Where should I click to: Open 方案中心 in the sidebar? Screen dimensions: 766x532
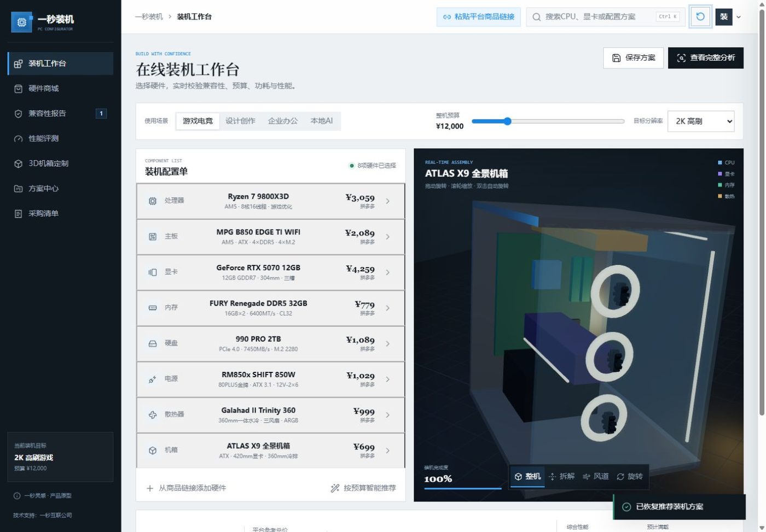pos(61,189)
